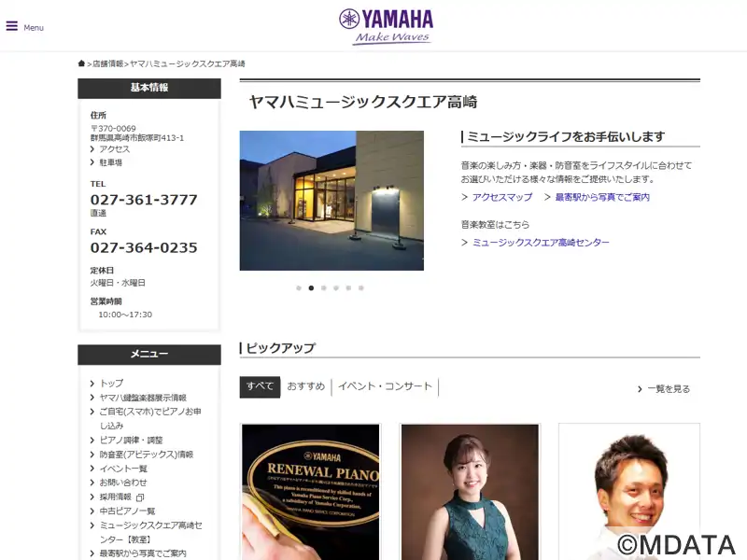Open ミュージックスクエア高崎センター【教室】 menu item
Viewport: 747px width, 560px height.
click(x=150, y=532)
